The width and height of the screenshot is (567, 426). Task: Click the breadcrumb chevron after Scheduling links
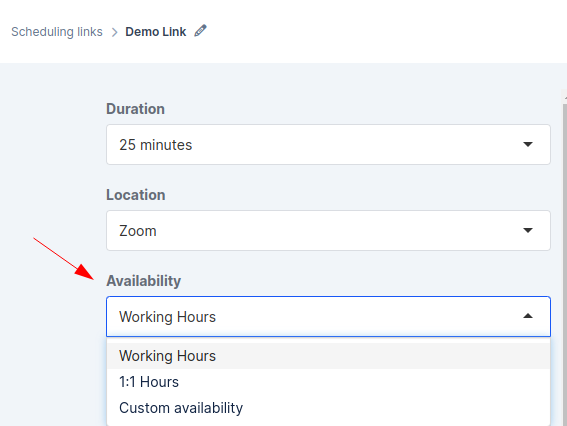(x=114, y=32)
